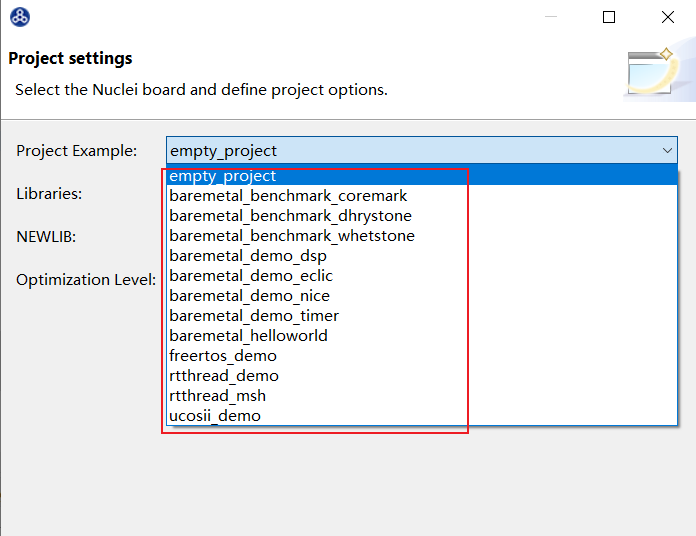Click the Nuclei Studio app icon in title bar

[19, 17]
